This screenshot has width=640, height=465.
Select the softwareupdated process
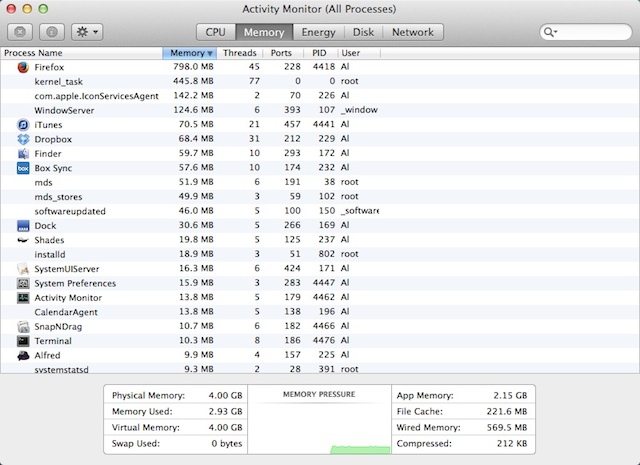coord(320,211)
